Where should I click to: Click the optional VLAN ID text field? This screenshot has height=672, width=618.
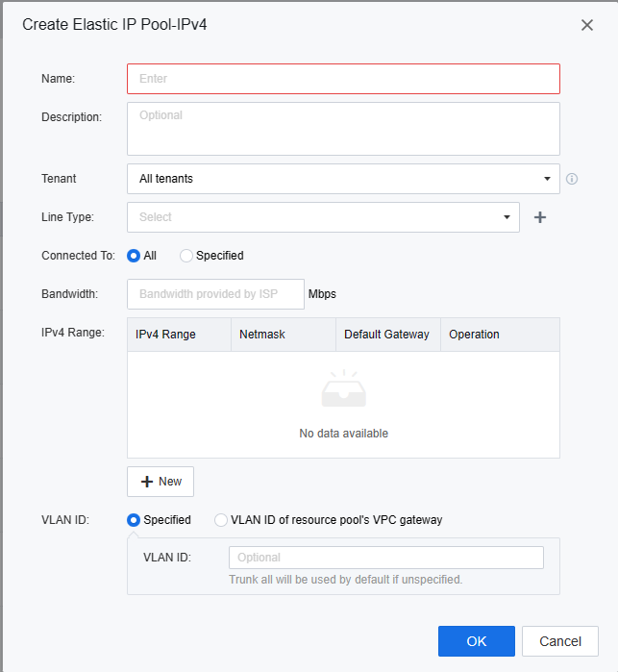385,558
